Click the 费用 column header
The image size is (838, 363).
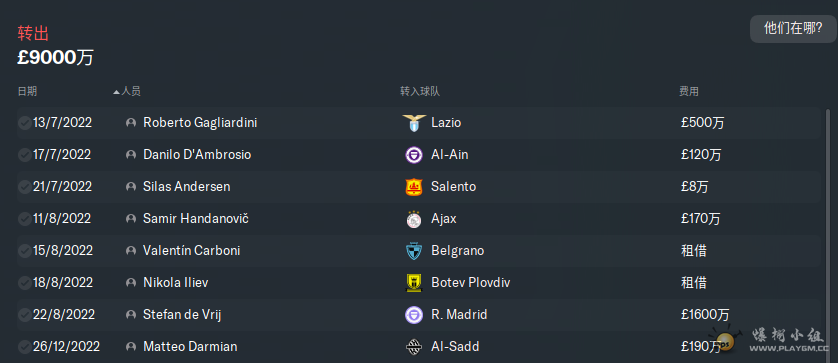[x=689, y=91]
